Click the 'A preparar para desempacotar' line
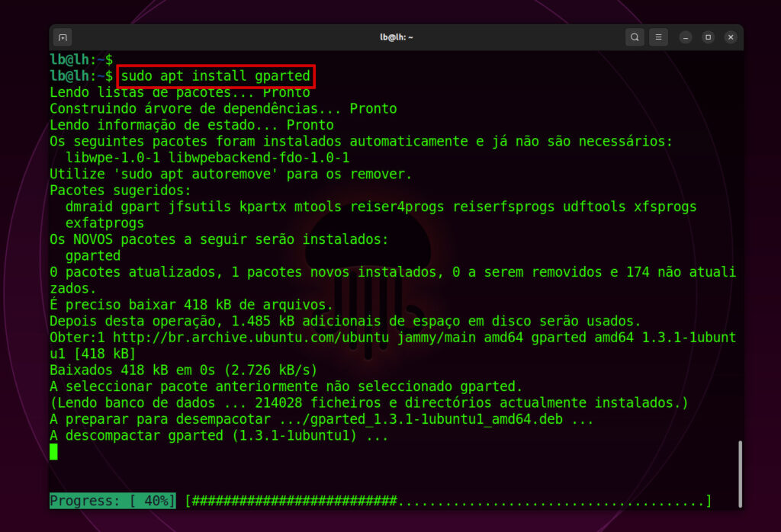The width and height of the screenshot is (781, 532). tap(322, 419)
